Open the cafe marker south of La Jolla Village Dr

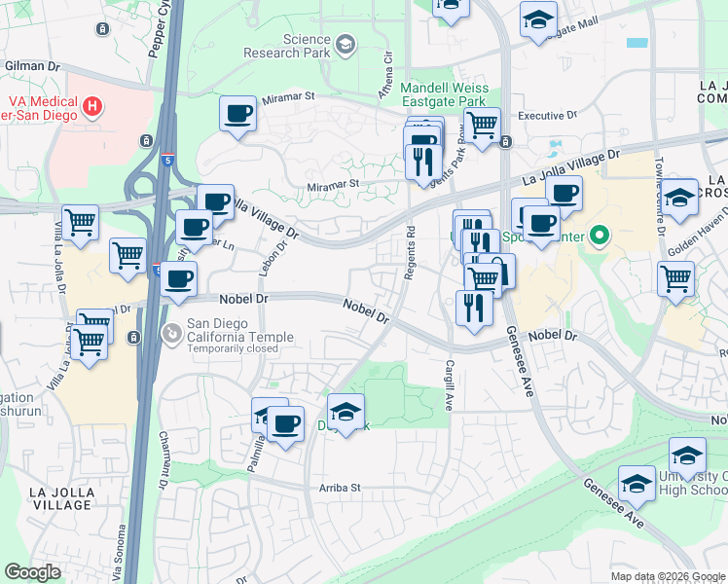tap(564, 195)
